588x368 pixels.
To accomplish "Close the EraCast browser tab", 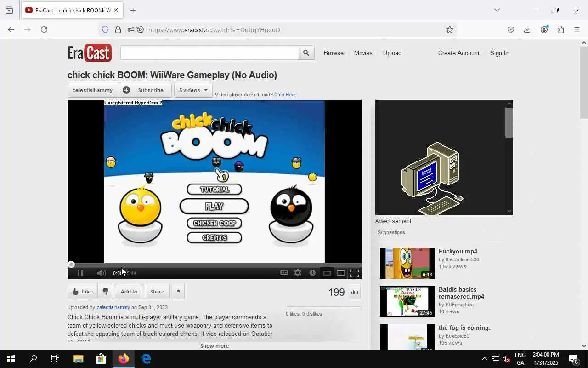I will pyautogui.click(x=116, y=10).
